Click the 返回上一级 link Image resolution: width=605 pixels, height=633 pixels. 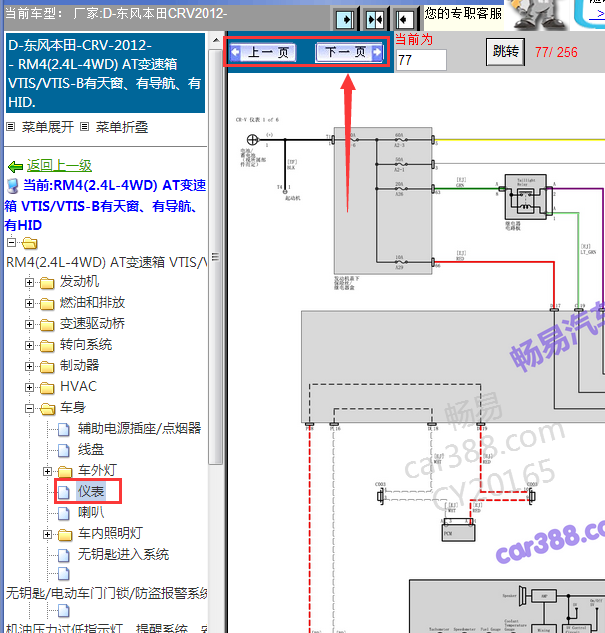click(59, 166)
